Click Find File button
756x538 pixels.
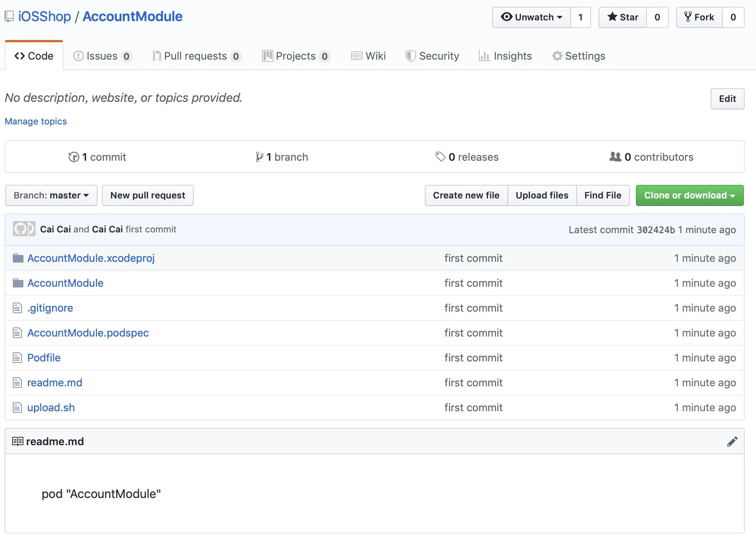tap(603, 195)
